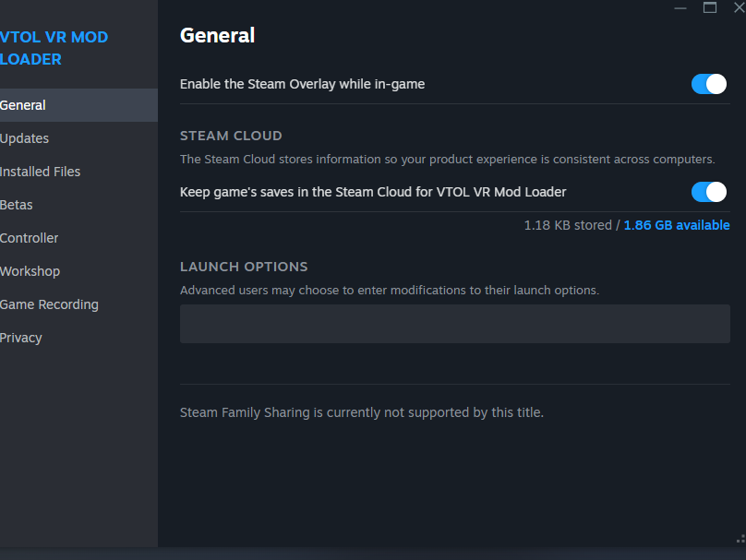Close the properties window
Image resolution: width=746 pixels, height=560 pixels.
(x=740, y=7)
